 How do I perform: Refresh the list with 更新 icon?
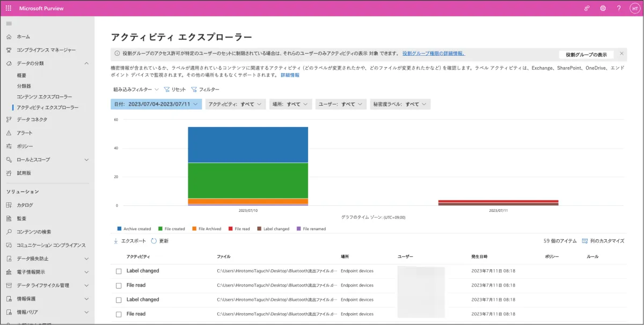pos(154,241)
